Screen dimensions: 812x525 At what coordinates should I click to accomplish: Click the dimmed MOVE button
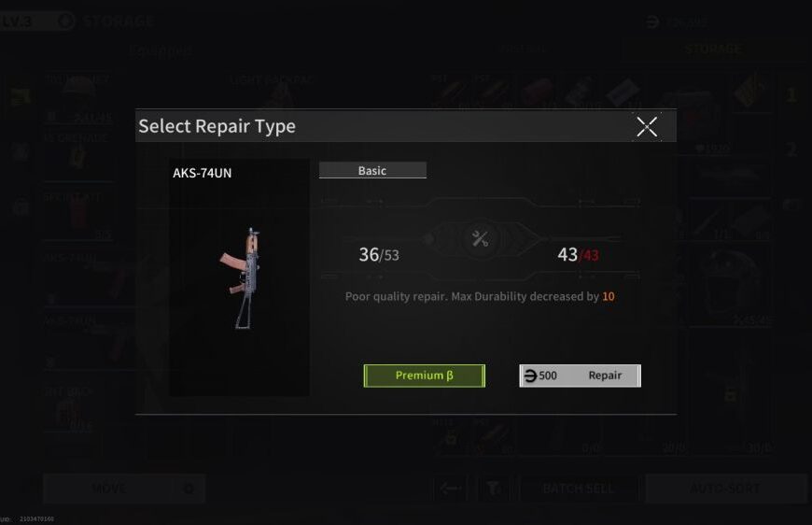[109, 489]
